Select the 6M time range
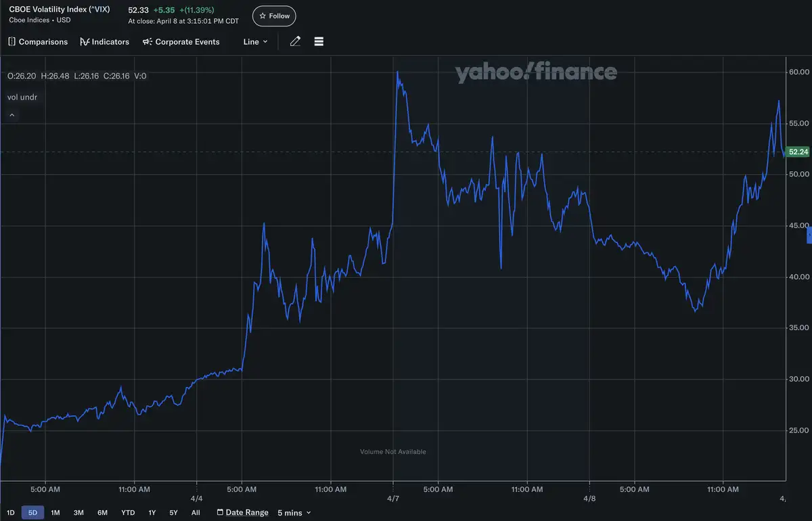This screenshot has width=812, height=521. coord(102,513)
